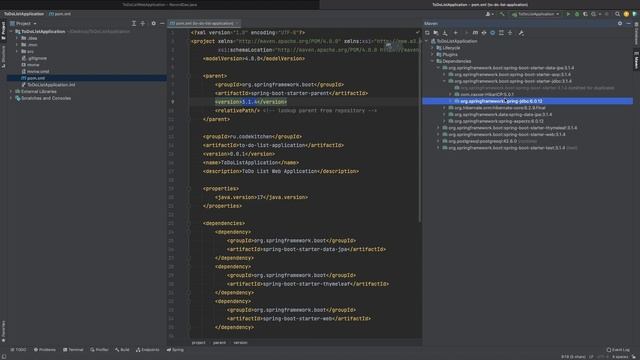
Task: Select .gitignore file in Project tree
Action: 34,58
